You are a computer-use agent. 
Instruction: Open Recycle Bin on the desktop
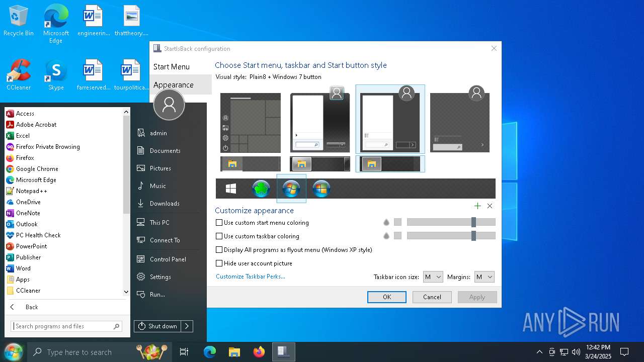pos(19,21)
